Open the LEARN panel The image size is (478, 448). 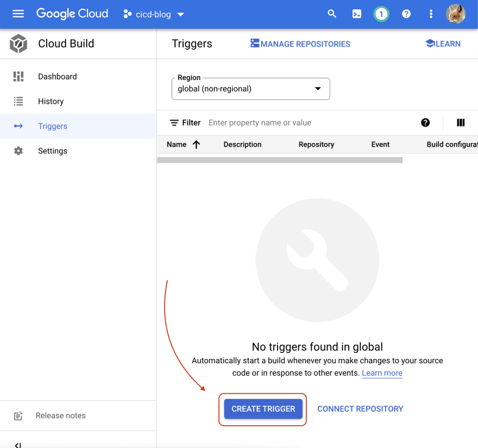[x=443, y=43]
